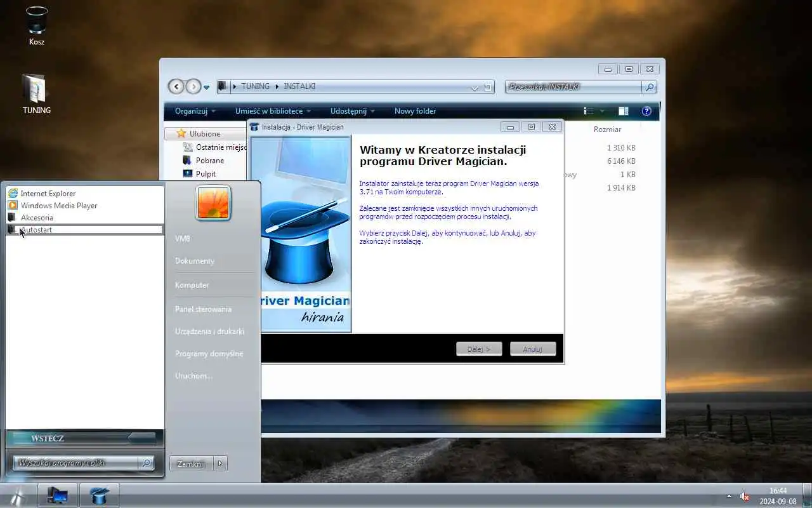Image resolution: width=812 pixels, height=508 pixels.
Task: Open Programy domyślne from start menu
Action: pos(209,354)
